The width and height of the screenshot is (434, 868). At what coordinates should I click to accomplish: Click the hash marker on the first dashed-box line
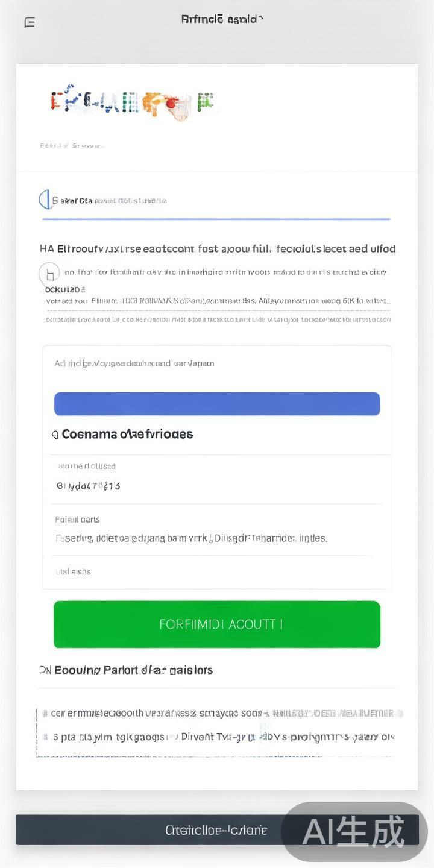45,714
